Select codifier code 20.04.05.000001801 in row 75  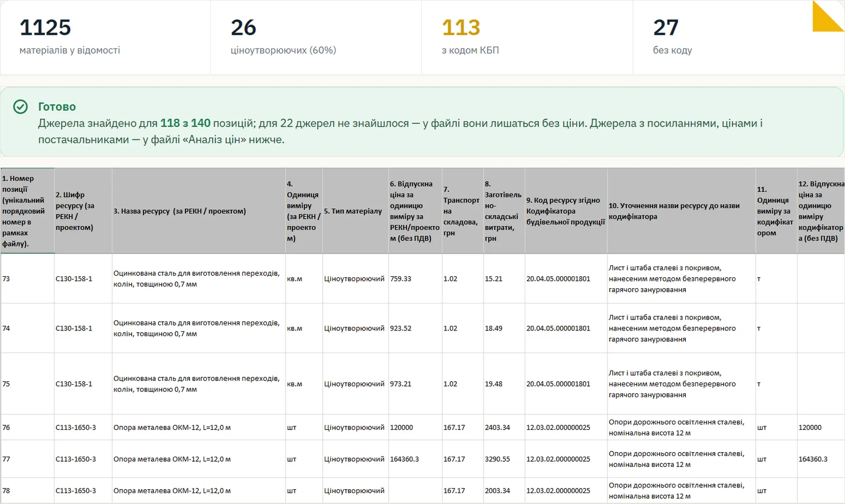pyautogui.click(x=566, y=384)
